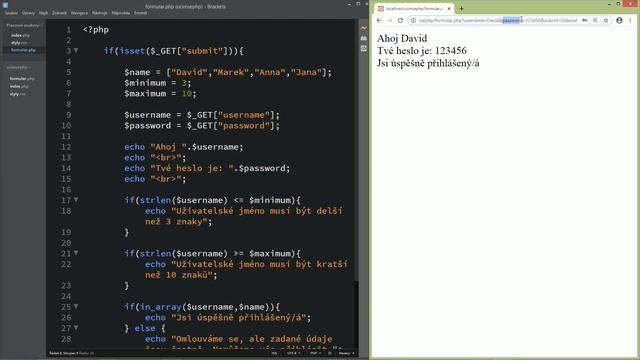Open the encoding dropdown in the status bar
Screen dimensions: 640x360
click(294, 353)
